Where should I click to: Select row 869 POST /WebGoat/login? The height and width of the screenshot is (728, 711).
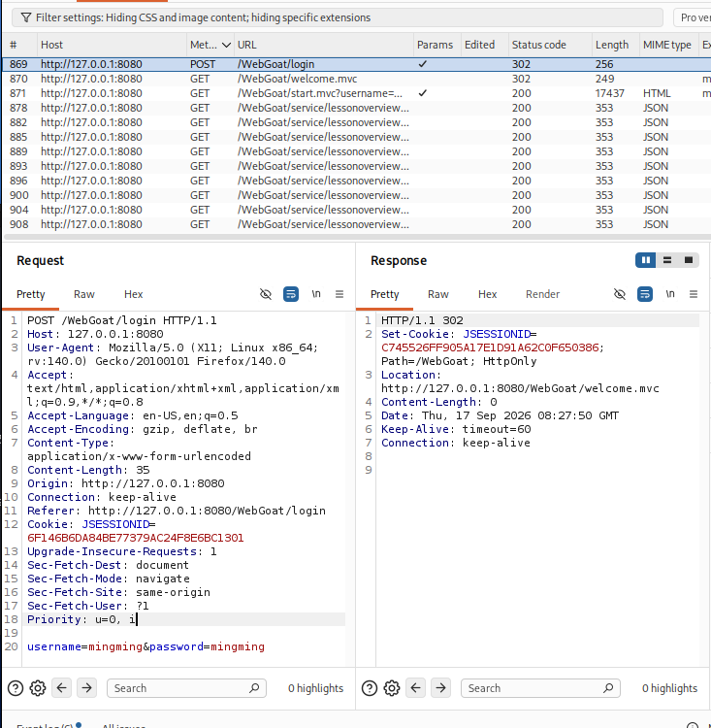(356, 64)
